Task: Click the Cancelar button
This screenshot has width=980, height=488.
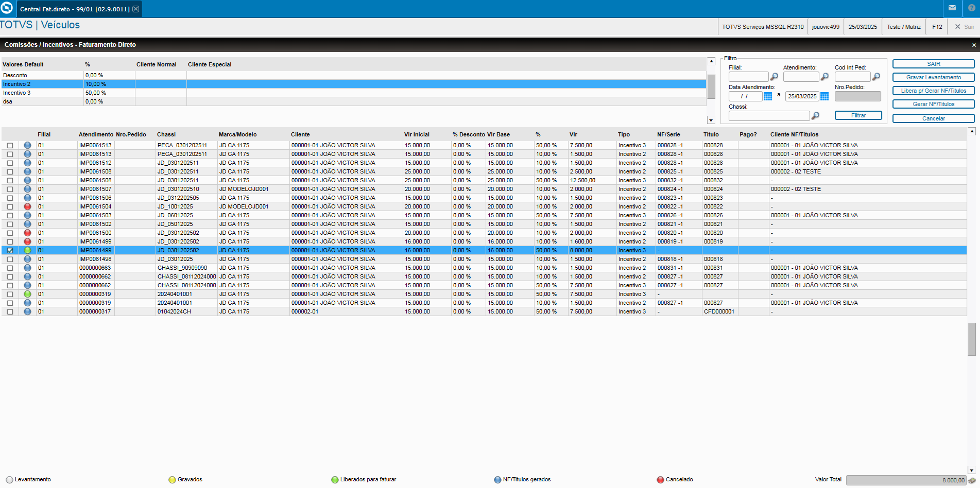Action: tap(934, 118)
